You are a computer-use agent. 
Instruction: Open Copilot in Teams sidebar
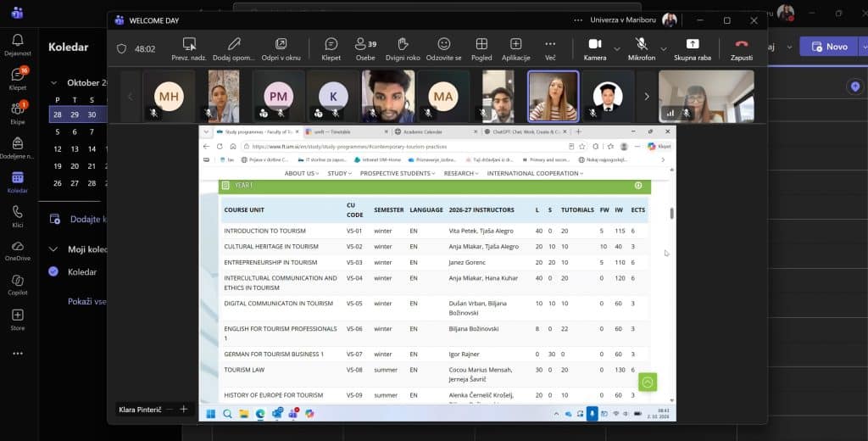click(17, 285)
